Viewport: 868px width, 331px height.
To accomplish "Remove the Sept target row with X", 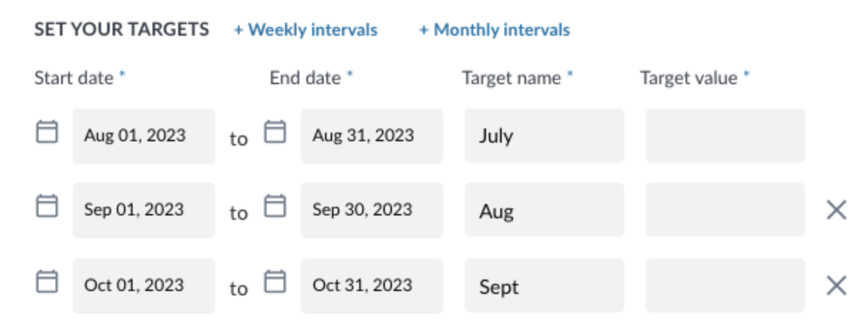I will [836, 285].
